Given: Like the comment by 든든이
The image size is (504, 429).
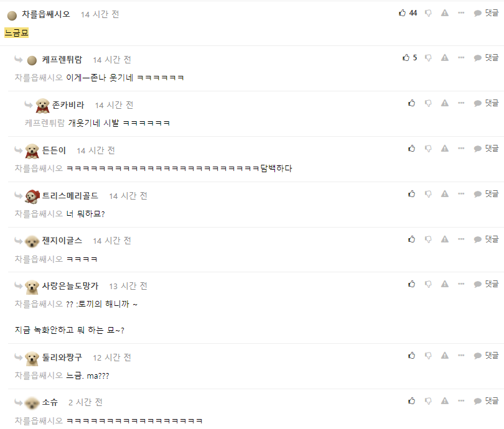Looking at the screenshot, I should pyautogui.click(x=411, y=149).
